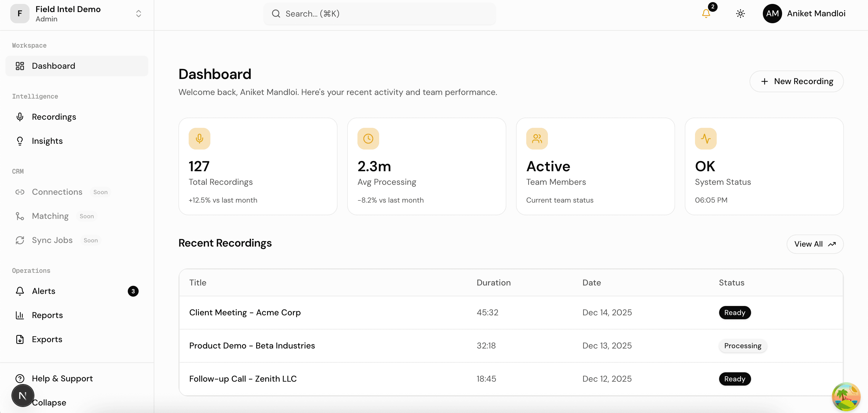This screenshot has width=868, height=413.
Task: Select the Connections sidebar item
Action: (x=77, y=192)
